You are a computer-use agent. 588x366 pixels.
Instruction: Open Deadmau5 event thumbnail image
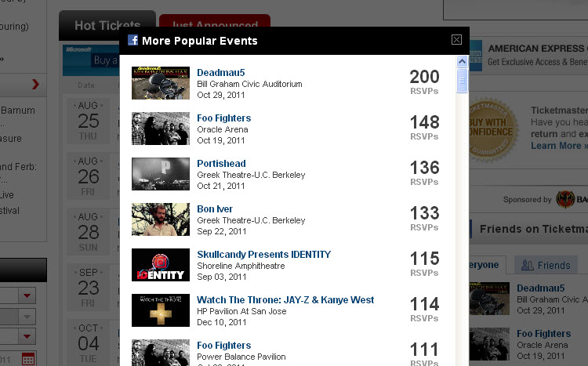coord(161,83)
